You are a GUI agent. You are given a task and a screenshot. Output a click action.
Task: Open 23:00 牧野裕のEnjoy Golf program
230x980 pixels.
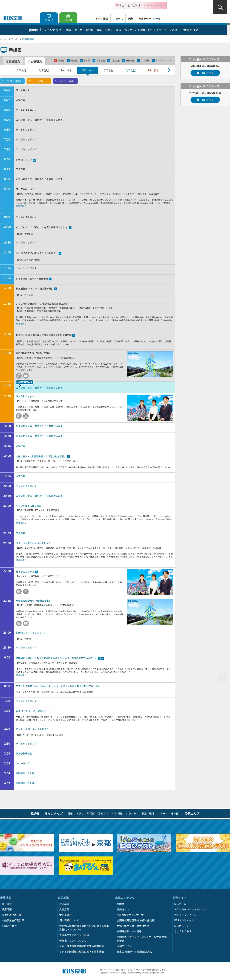coord(31,633)
